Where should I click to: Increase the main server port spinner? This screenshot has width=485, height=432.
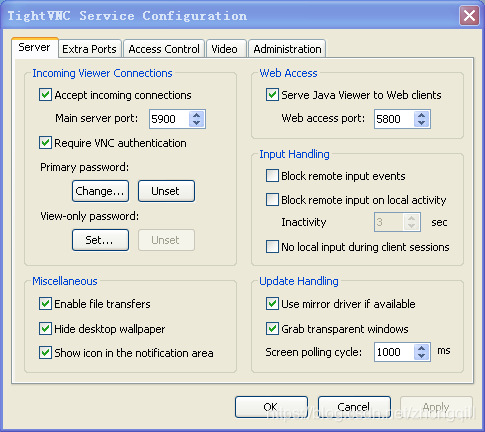(x=197, y=115)
